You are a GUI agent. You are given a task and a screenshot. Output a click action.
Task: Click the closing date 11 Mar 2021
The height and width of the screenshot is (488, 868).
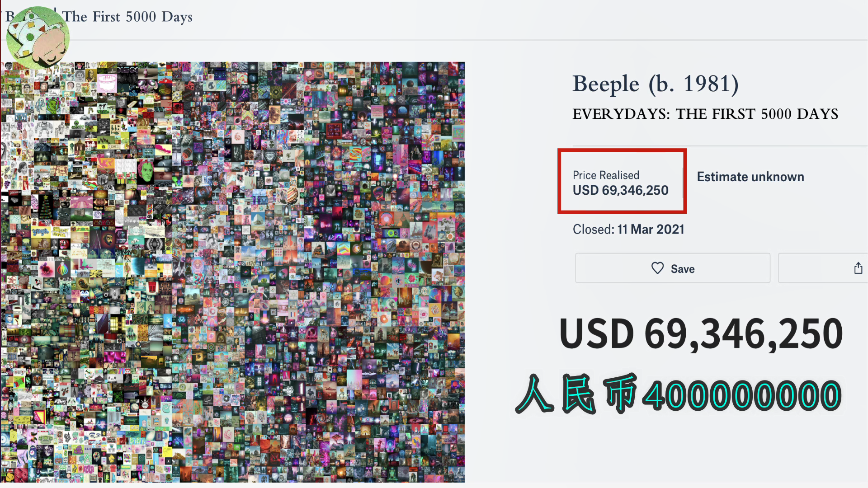point(651,230)
